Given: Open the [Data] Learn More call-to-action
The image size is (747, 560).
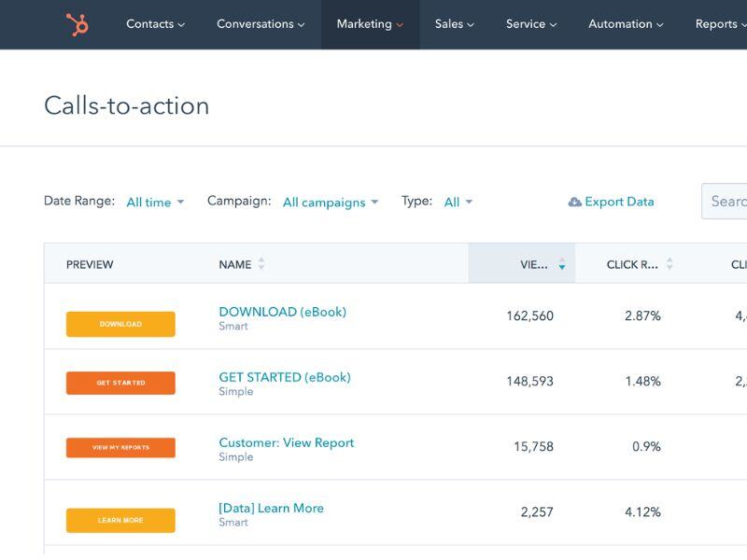Looking at the screenshot, I should [271, 508].
